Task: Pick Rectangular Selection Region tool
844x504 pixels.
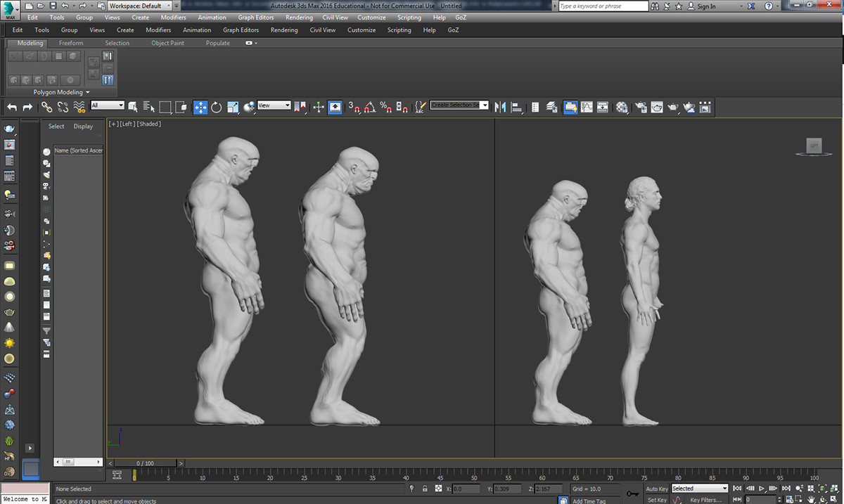Action: click(165, 107)
